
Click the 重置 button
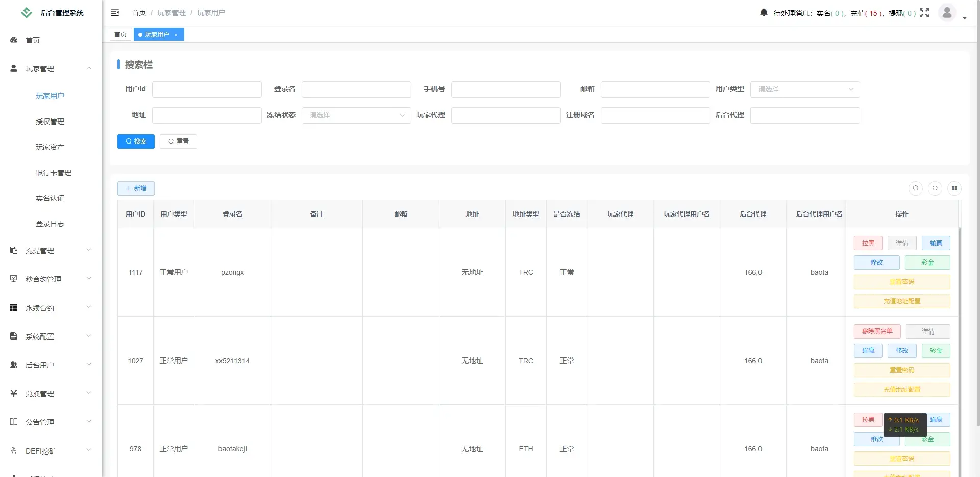[178, 141]
